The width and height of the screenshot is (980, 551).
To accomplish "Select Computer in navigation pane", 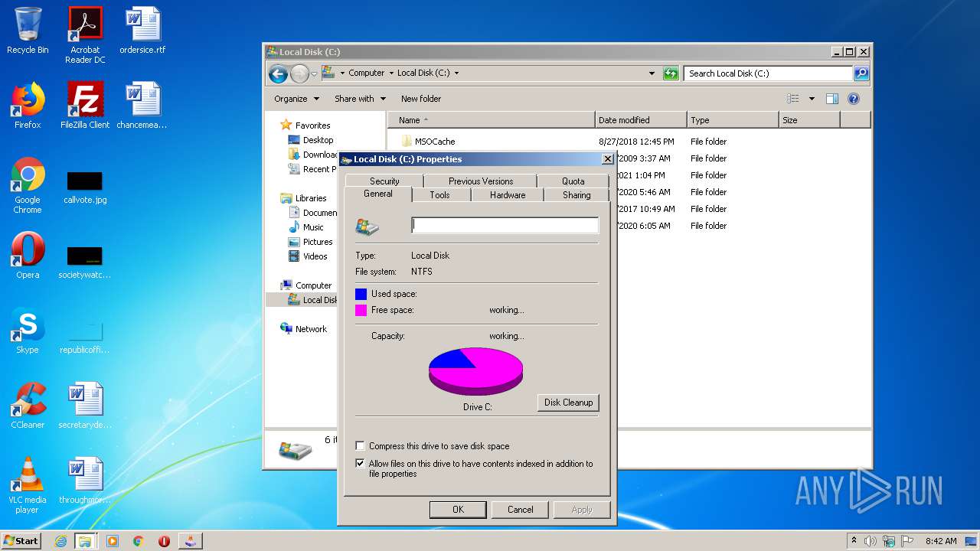I will pos(313,285).
